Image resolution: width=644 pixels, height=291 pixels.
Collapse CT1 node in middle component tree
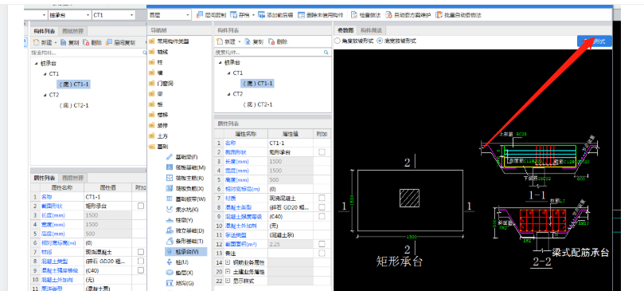coord(228,73)
